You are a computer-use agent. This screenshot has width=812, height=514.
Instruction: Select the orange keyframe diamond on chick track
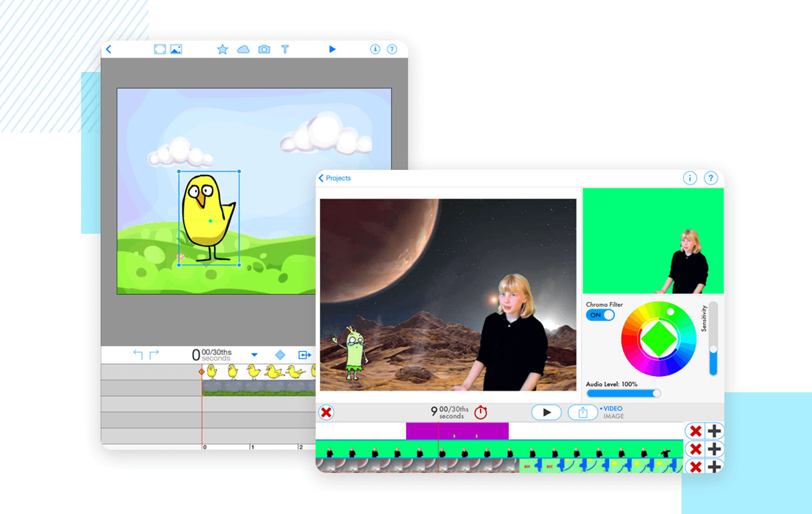tap(202, 372)
